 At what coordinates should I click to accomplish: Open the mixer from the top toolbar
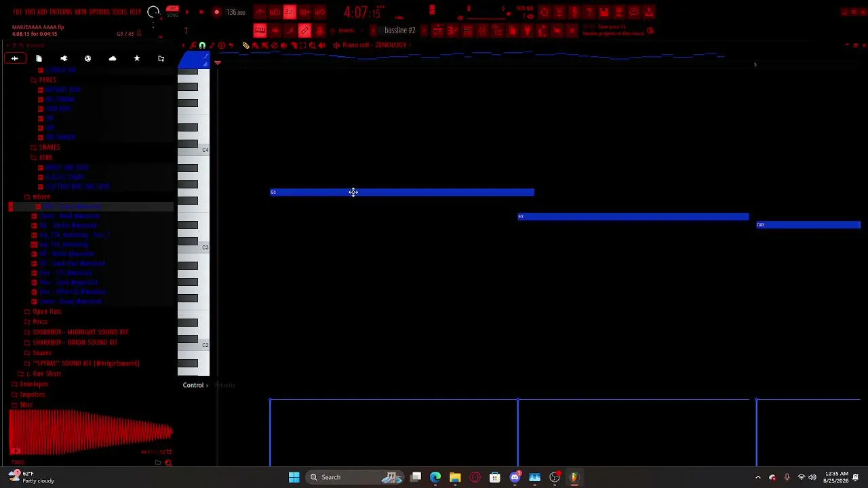[x=482, y=30]
